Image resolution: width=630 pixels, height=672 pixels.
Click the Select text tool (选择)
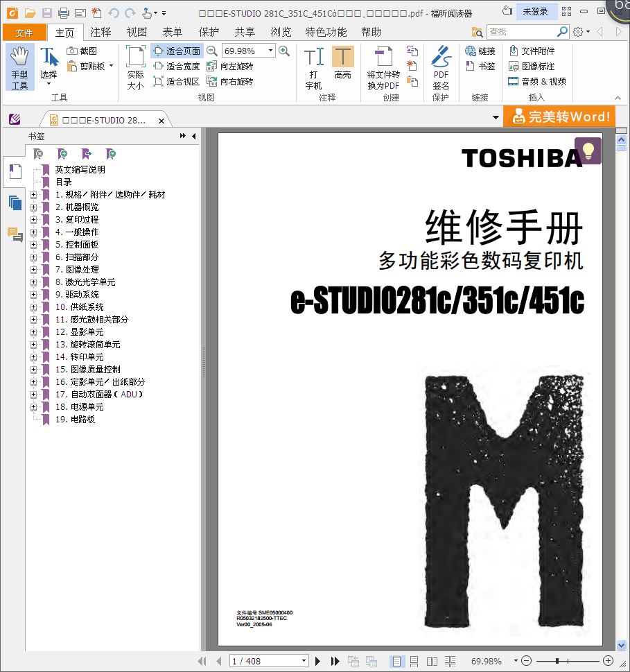tap(49, 66)
